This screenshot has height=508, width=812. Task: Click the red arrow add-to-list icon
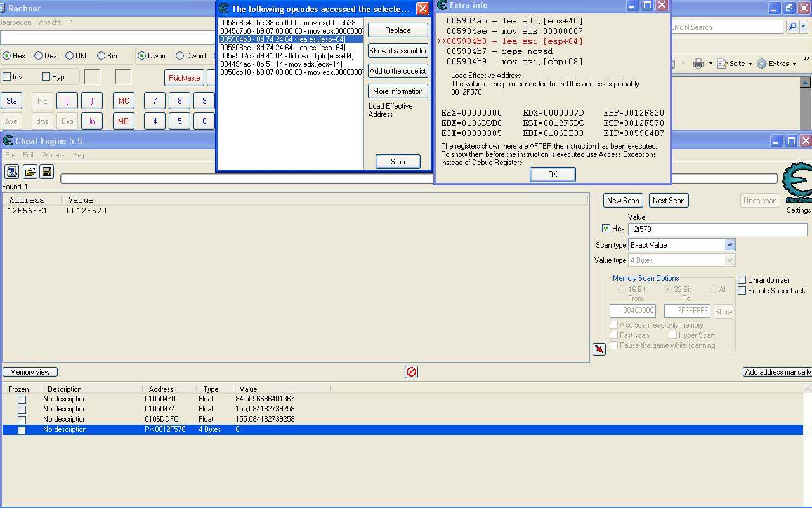tap(599, 349)
